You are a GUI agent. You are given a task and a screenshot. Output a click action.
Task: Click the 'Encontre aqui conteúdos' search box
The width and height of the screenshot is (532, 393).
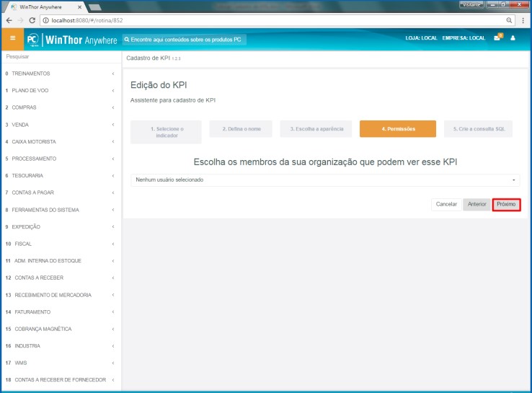[185, 40]
